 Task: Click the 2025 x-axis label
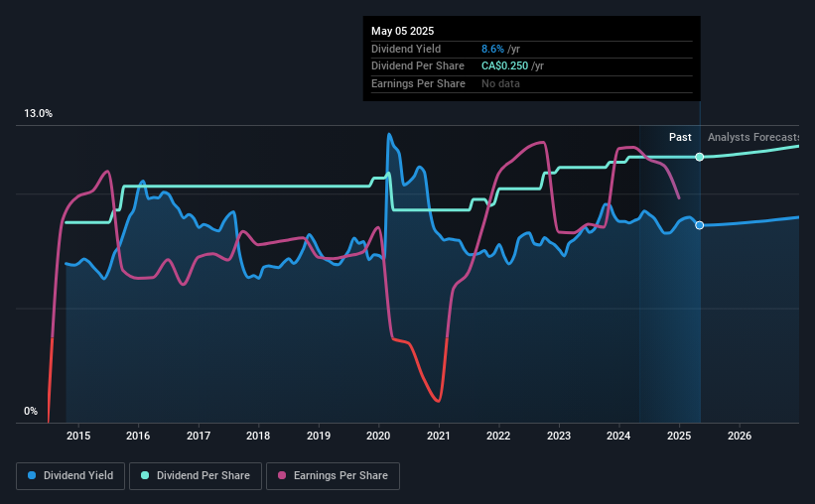click(x=679, y=436)
